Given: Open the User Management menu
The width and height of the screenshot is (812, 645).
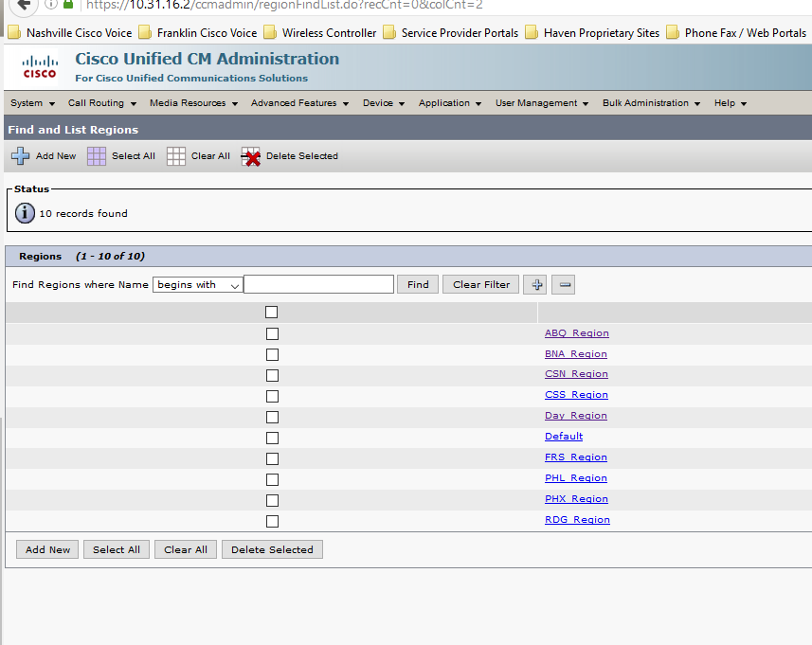Looking at the screenshot, I should (542, 103).
